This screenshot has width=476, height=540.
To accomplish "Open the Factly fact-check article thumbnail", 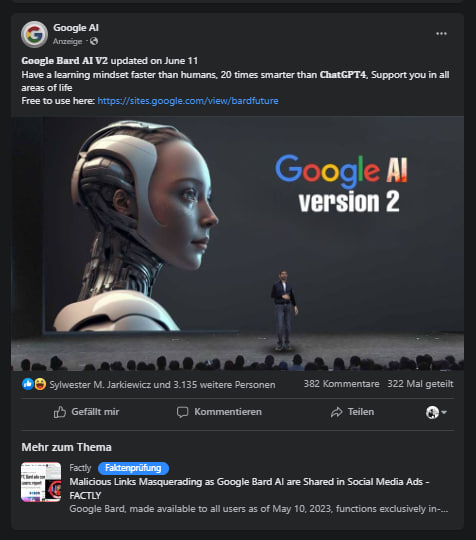I will point(41,482).
